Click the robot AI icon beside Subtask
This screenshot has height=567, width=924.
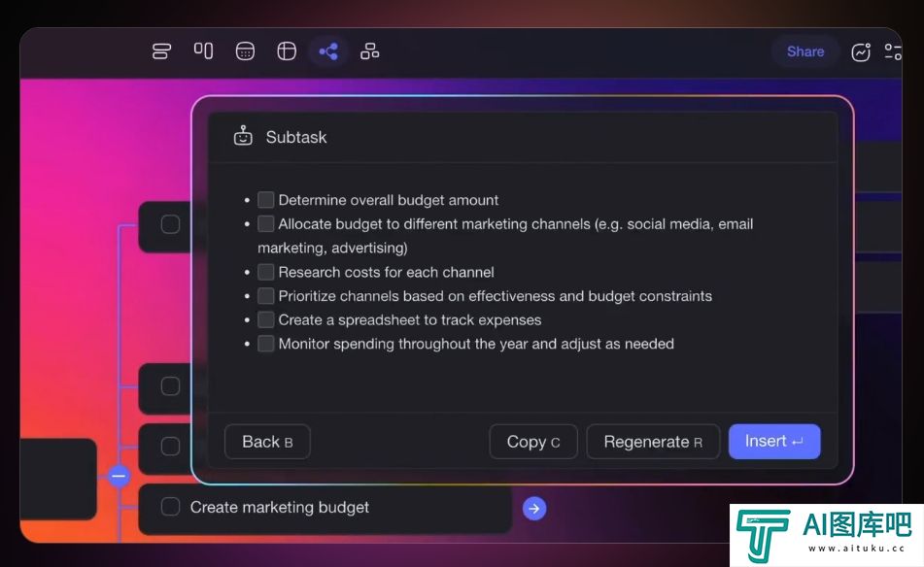tap(243, 136)
